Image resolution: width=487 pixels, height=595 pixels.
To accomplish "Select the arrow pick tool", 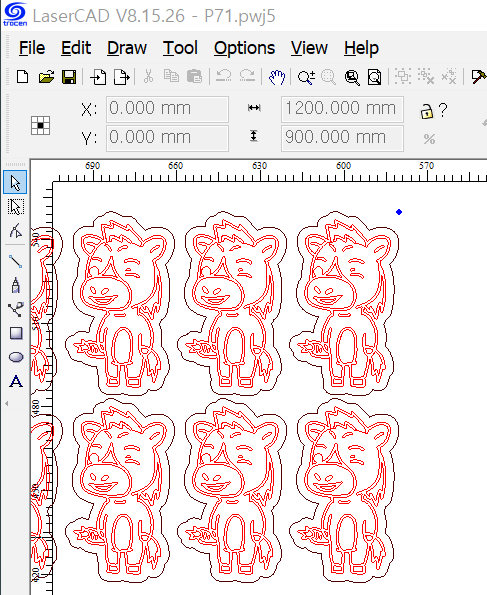I will pos(15,183).
